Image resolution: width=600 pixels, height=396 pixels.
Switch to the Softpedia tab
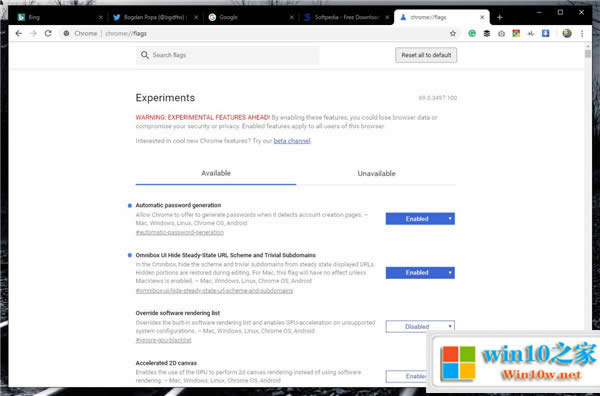click(346, 17)
